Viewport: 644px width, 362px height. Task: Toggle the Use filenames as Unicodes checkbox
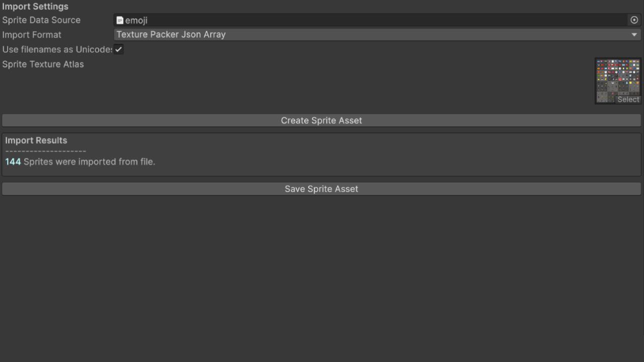[x=119, y=49]
